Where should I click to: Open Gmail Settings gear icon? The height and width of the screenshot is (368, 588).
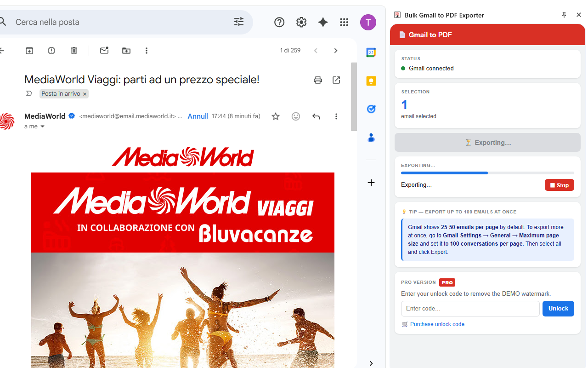pos(301,22)
